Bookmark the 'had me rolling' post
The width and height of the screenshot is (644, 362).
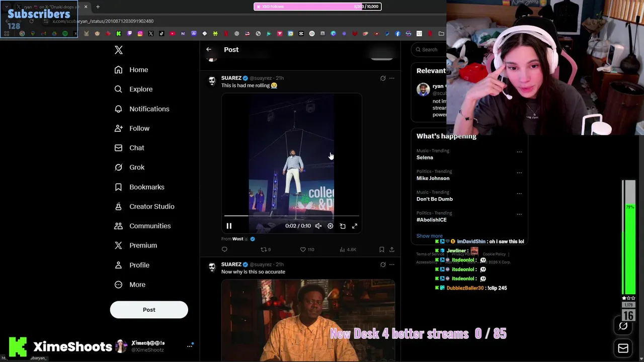(x=381, y=249)
